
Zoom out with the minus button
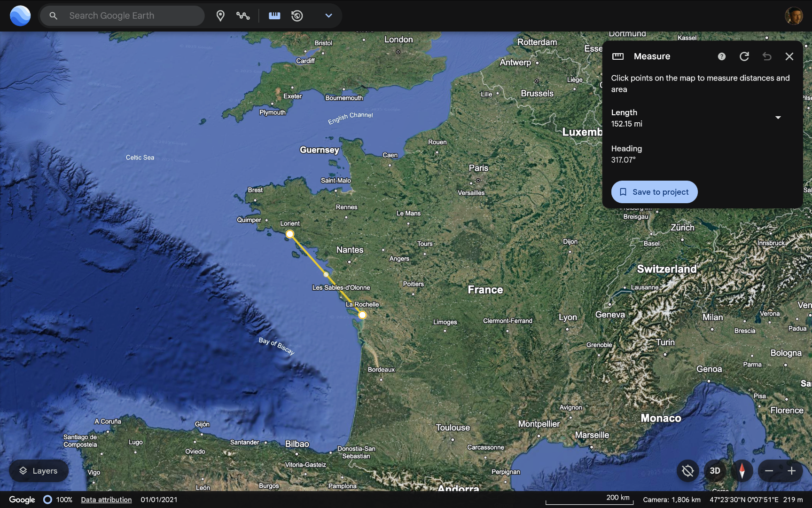pyautogui.click(x=769, y=471)
